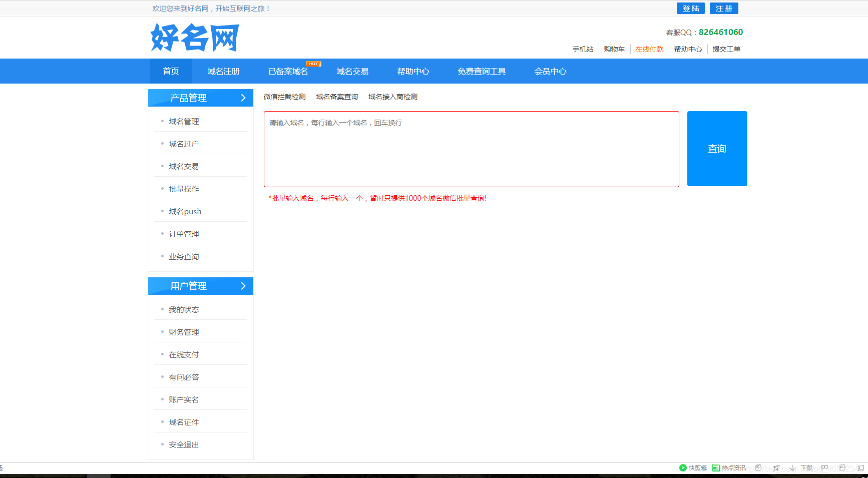Image resolution: width=868 pixels, height=478 pixels.
Task: Open the 下载 downloads icon
Action: point(801,468)
